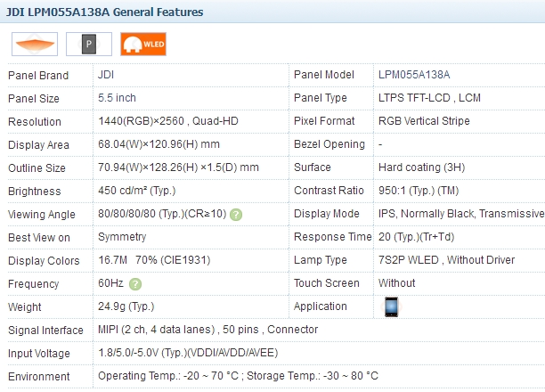The image size is (545, 392).
Task: Click the 'Panel Type' label
Action: point(321,98)
